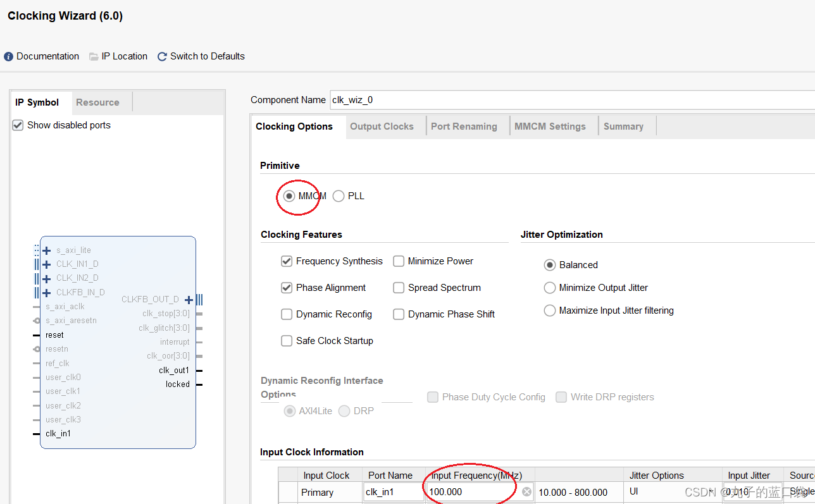Click the IP Location link
The height and width of the screenshot is (504, 815).
[125, 56]
